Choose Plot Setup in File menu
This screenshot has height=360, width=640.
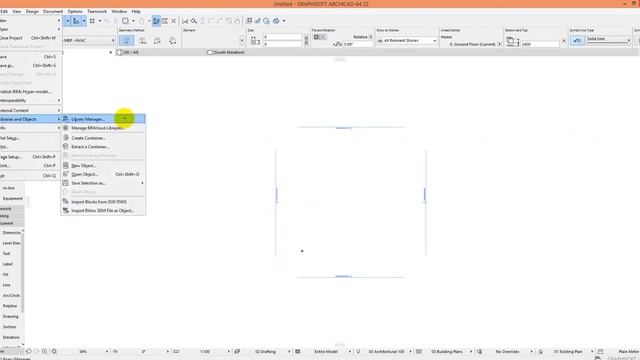[x=30, y=138]
